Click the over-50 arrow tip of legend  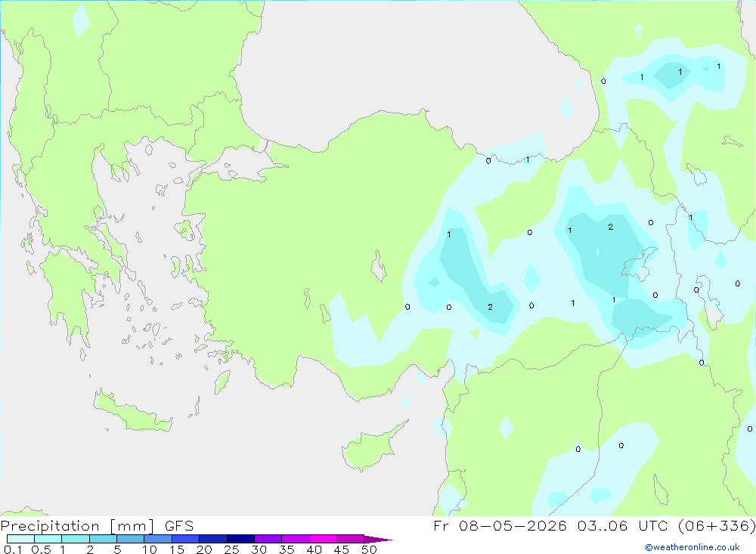(x=378, y=540)
